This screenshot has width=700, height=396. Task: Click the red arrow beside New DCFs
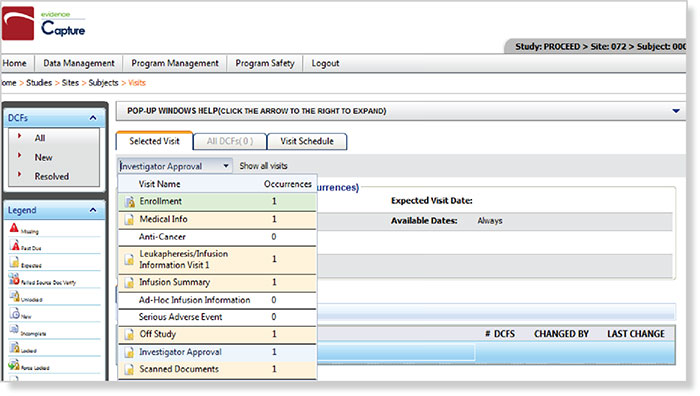[x=19, y=155]
